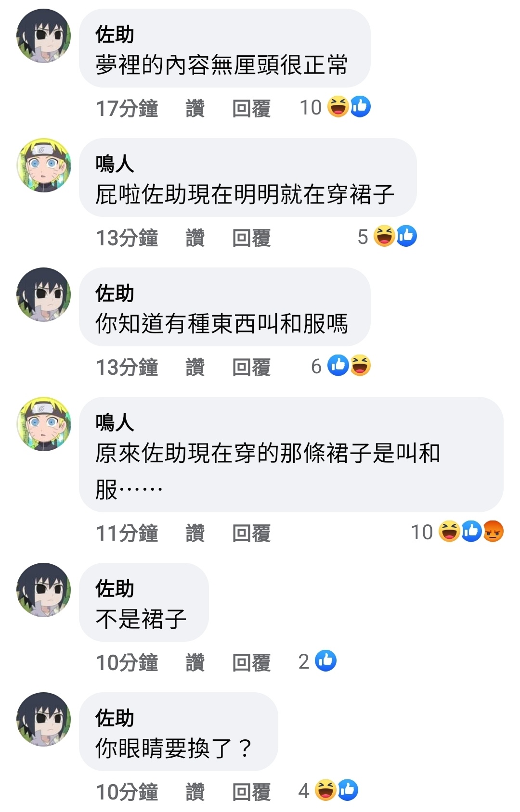Like the 不是裙子 comment

pyautogui.click(x=195, y=662)
